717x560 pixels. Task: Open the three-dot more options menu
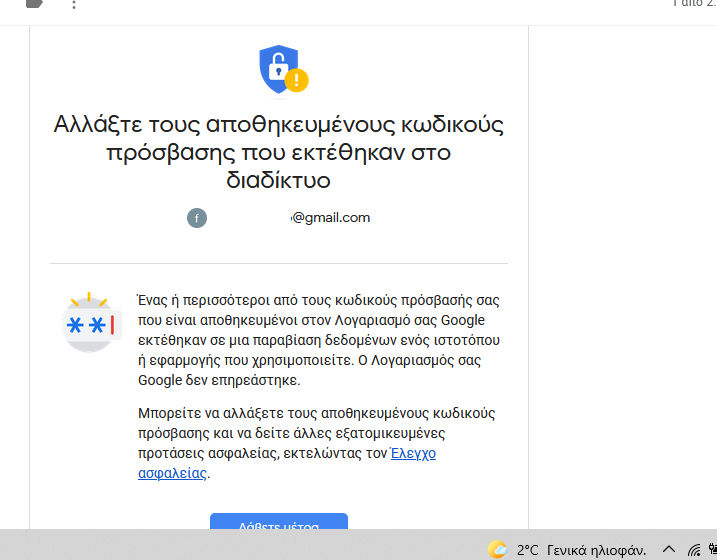74,5
